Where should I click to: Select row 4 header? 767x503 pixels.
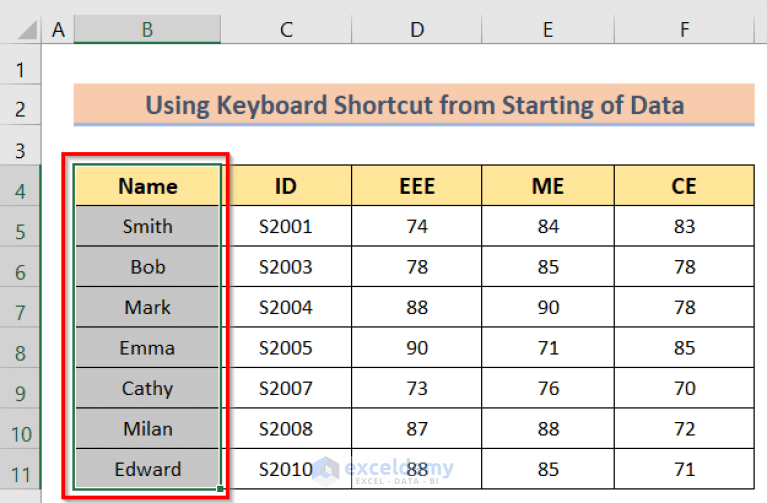pos(20,186)
